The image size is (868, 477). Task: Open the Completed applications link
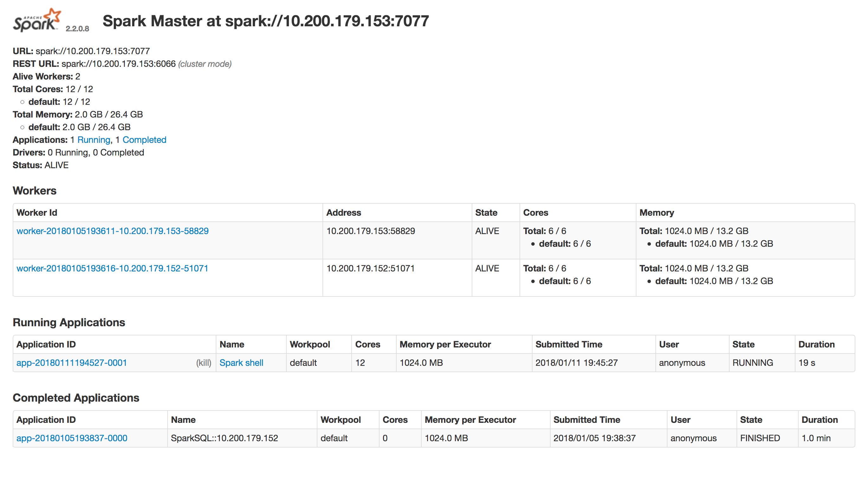pos(144,140)
